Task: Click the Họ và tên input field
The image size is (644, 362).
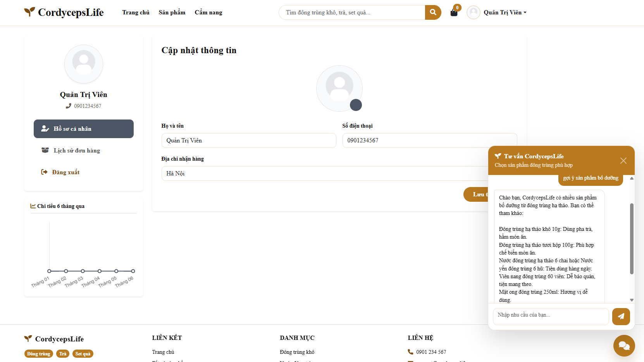Action: 249,140
